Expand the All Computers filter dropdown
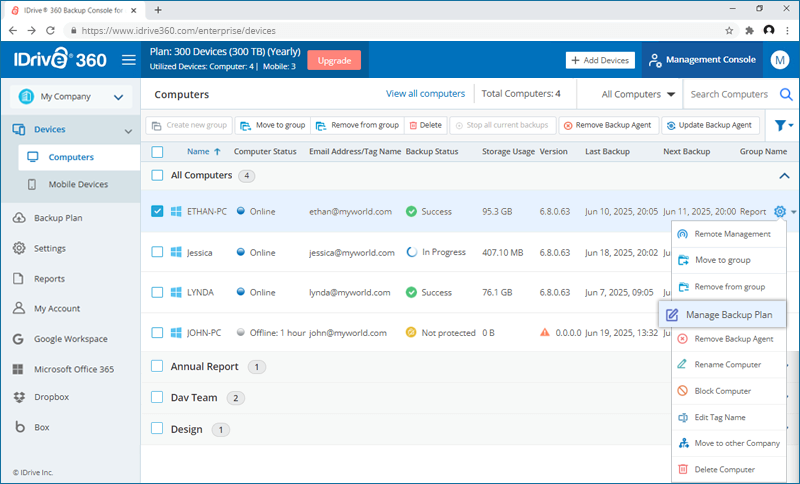The width and height of the screenshot is (800, 484). pyautogui.click(x=638, y=95)
